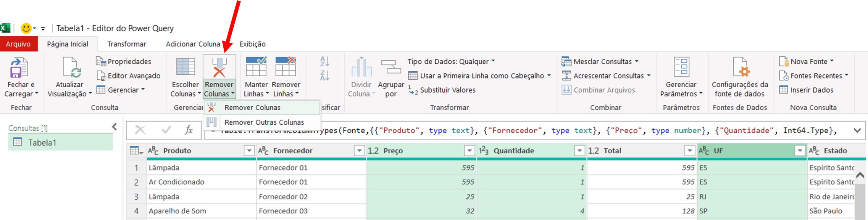868x220 pixels.
Task: Click the cell 'Ar Condicionado'
Action: [201, 182]
